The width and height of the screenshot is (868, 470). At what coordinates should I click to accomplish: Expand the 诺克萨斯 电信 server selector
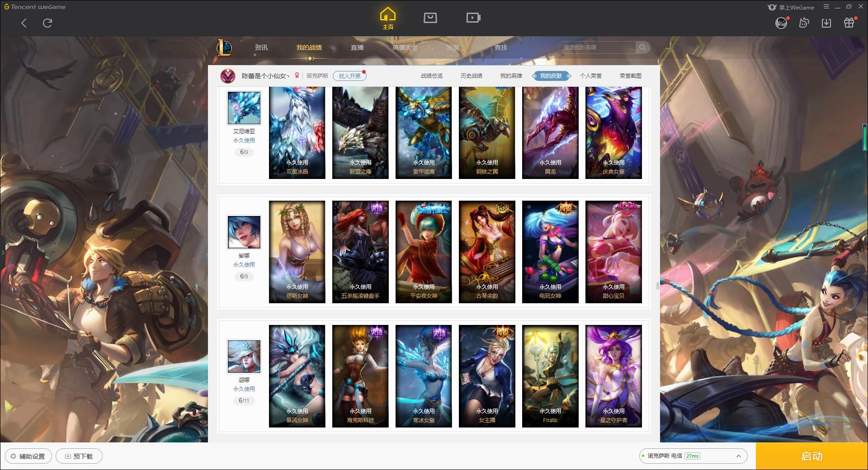click(x=693, y=456)
